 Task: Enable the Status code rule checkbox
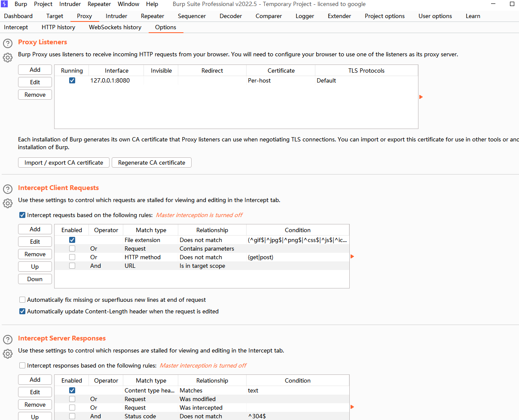tap(72, 416)
